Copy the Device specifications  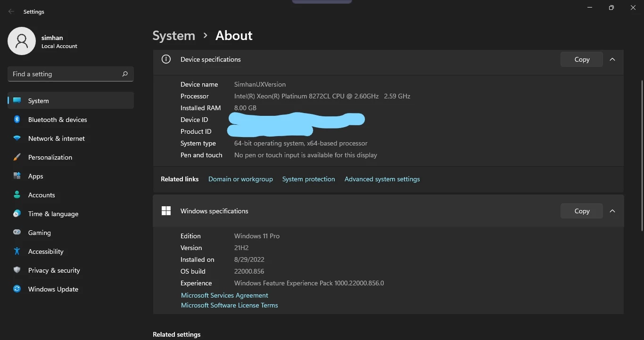click(582, 59)
